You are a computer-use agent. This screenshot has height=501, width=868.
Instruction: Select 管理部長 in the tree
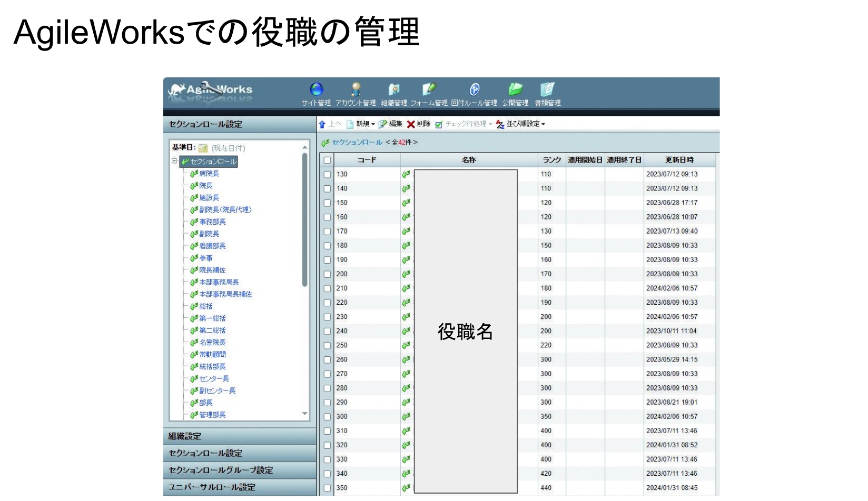tap(212, 415)
